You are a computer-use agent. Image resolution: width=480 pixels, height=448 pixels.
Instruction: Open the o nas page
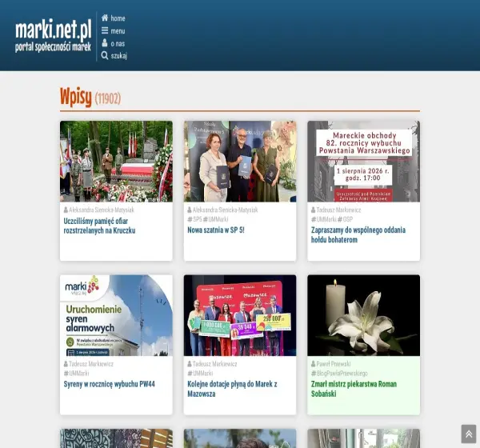pyautogui.click(x=118, y=43)
